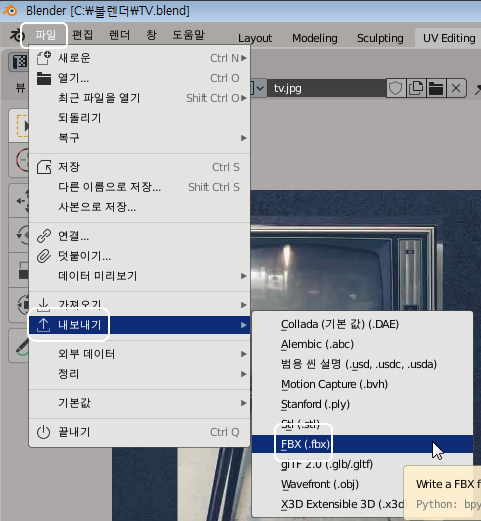Expand the 가져오기 import submenu
The image size is (481, 521).
click(x=140, y=305)
